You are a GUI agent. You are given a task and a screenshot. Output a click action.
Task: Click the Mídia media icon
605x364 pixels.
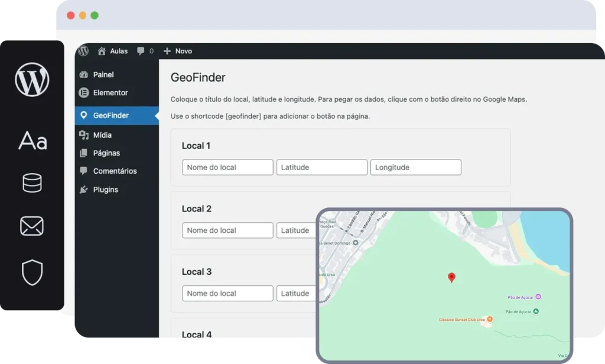pyautogui.click(x=84, y=135)
